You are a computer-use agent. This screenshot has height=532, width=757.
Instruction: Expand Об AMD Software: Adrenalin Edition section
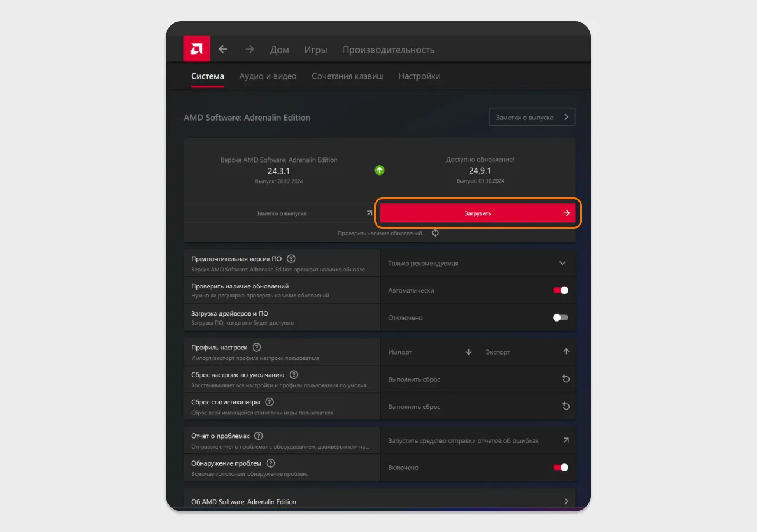(380, 501)
